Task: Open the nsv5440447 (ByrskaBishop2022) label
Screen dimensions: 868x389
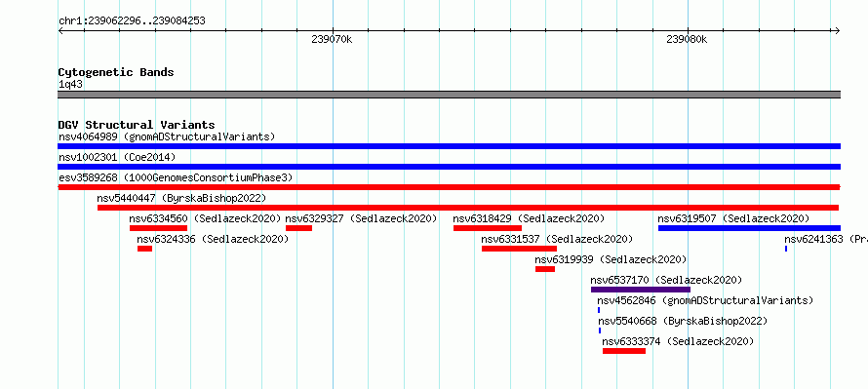Action: tap(181, 198)
